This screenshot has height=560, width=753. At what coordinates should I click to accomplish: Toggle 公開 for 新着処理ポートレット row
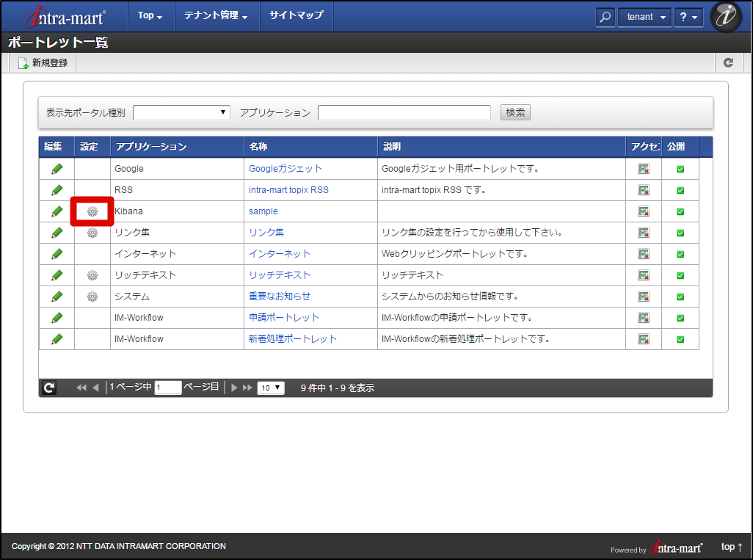[x=680, y=338]
